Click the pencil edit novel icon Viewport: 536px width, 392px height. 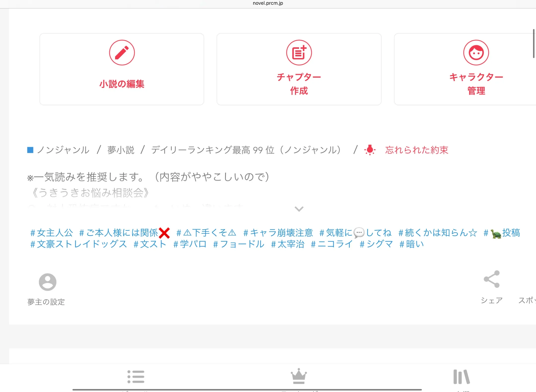[122, 53]
